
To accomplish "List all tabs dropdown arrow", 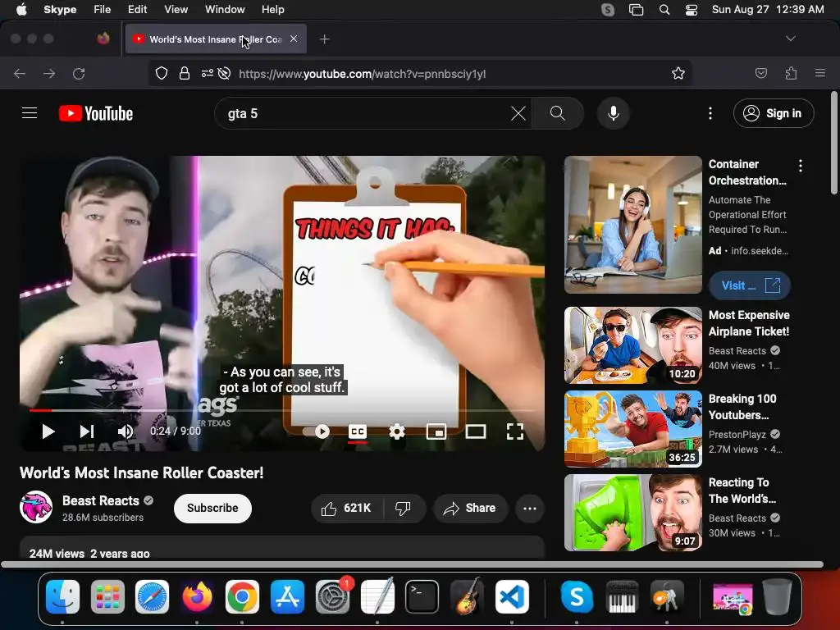I will (790, 39).
